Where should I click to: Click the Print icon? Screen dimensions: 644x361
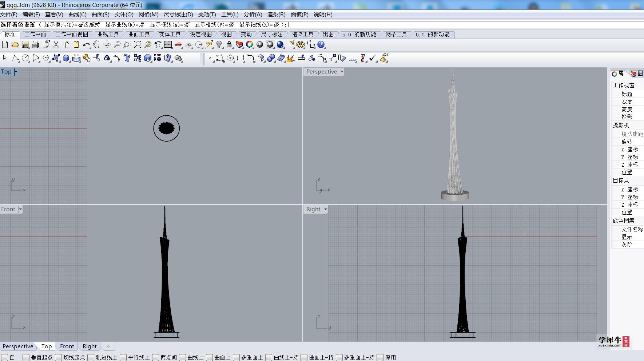pos(35,44)
